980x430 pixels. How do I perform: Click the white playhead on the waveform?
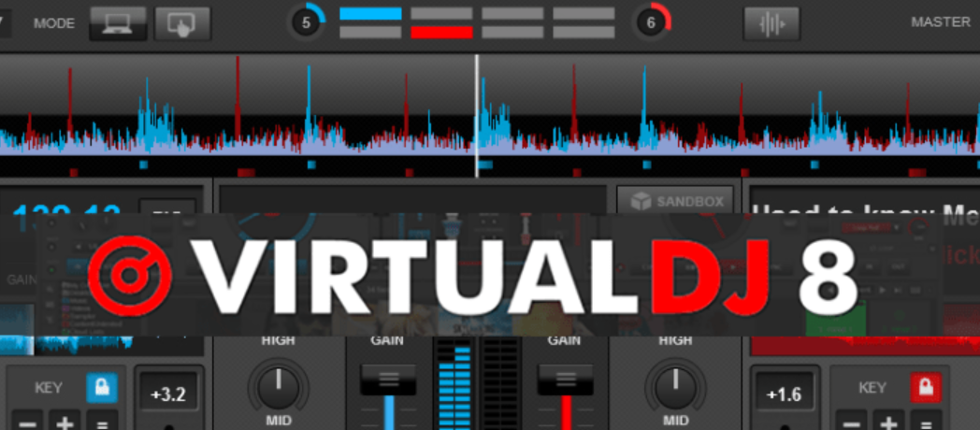tap(477, 112)
